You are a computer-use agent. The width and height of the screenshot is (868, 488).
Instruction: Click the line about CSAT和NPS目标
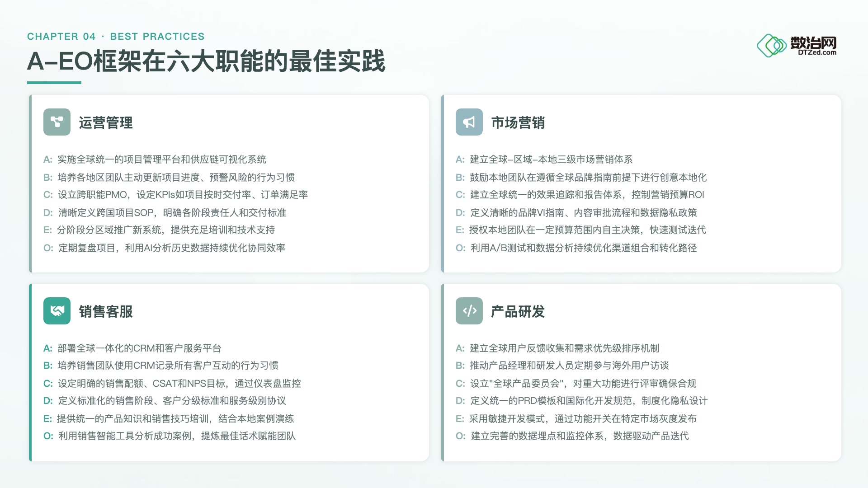click(172, 384)
